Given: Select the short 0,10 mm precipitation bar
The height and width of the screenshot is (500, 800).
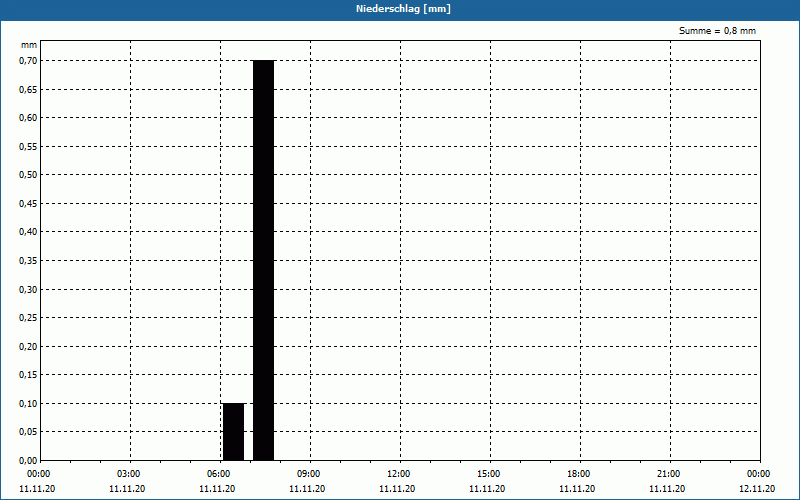Looking at the screenshot, I should (x=234, y=432).
